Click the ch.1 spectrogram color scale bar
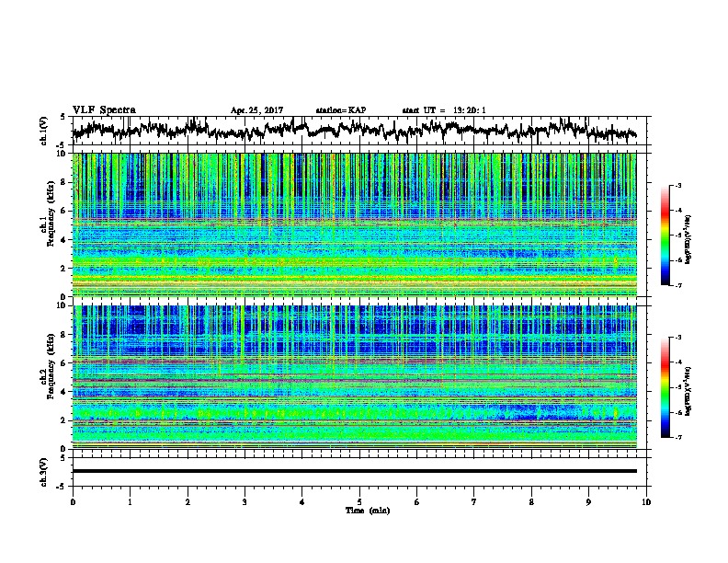 tap(665, 236)
